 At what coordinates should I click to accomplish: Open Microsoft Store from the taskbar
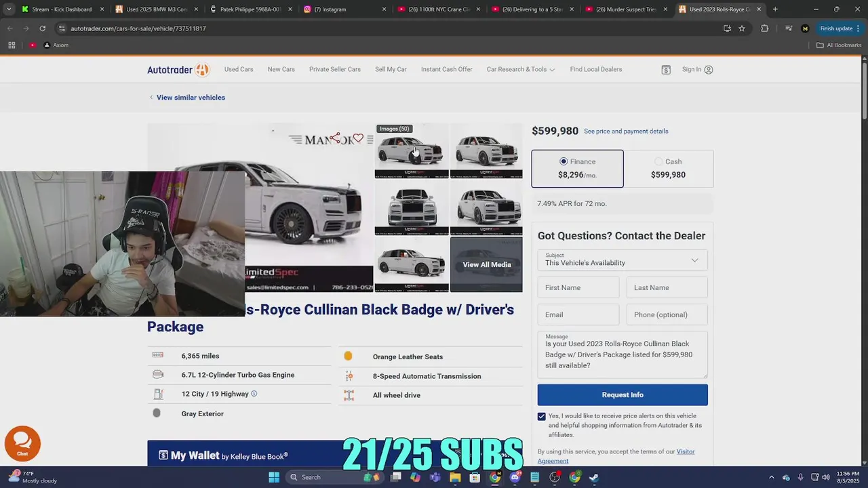(475, 477)
